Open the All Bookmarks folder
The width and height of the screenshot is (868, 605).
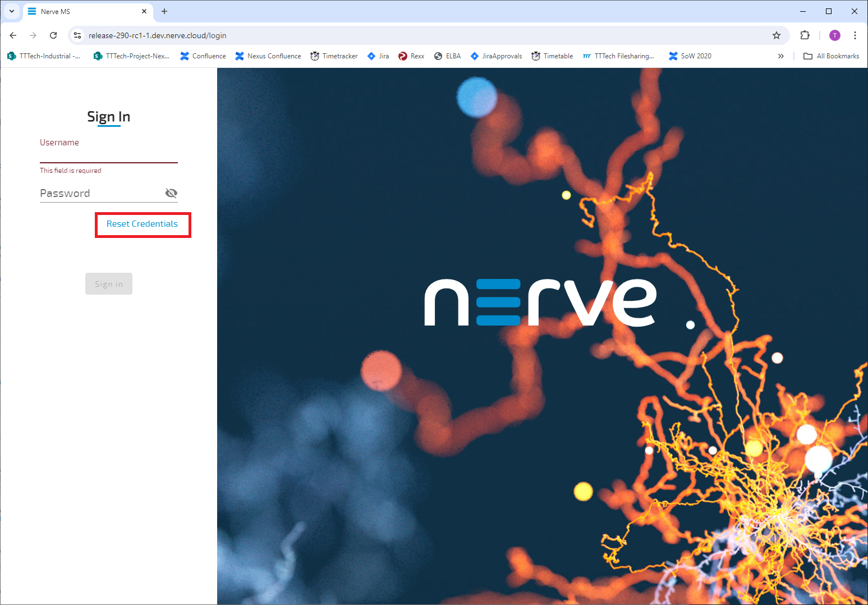832,56
